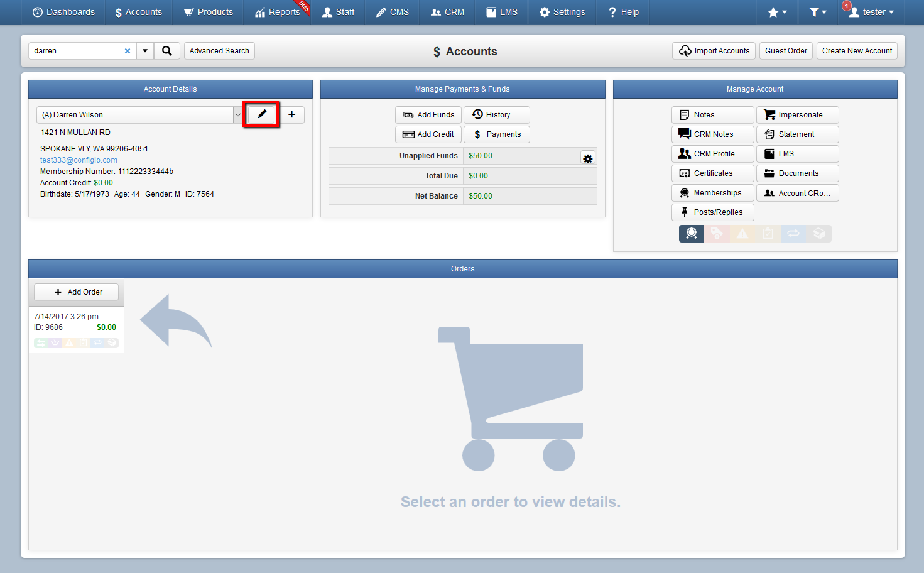Clear the search field with the blue X
Image resolution: width=924 pixels, height=573 pixels.
128,51
